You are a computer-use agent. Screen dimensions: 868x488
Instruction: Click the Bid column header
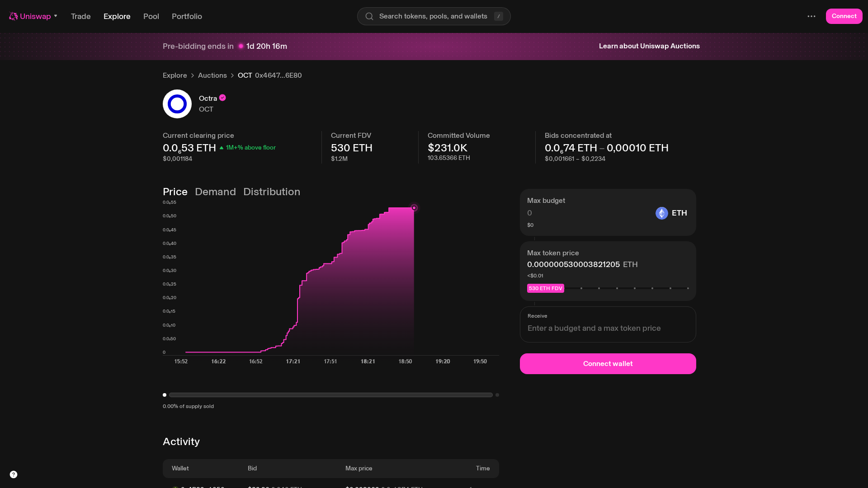252,469
